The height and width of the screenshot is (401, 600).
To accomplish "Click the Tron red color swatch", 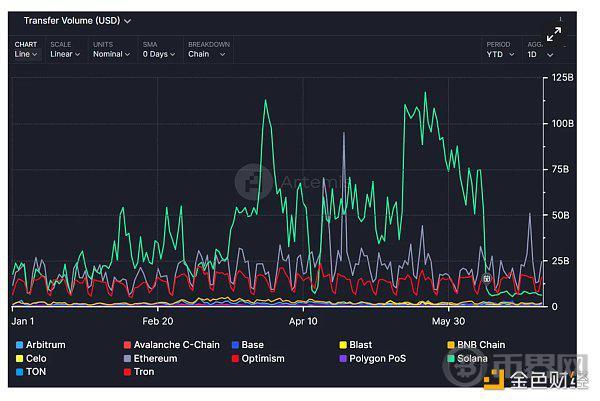I will tap(127, 372).
